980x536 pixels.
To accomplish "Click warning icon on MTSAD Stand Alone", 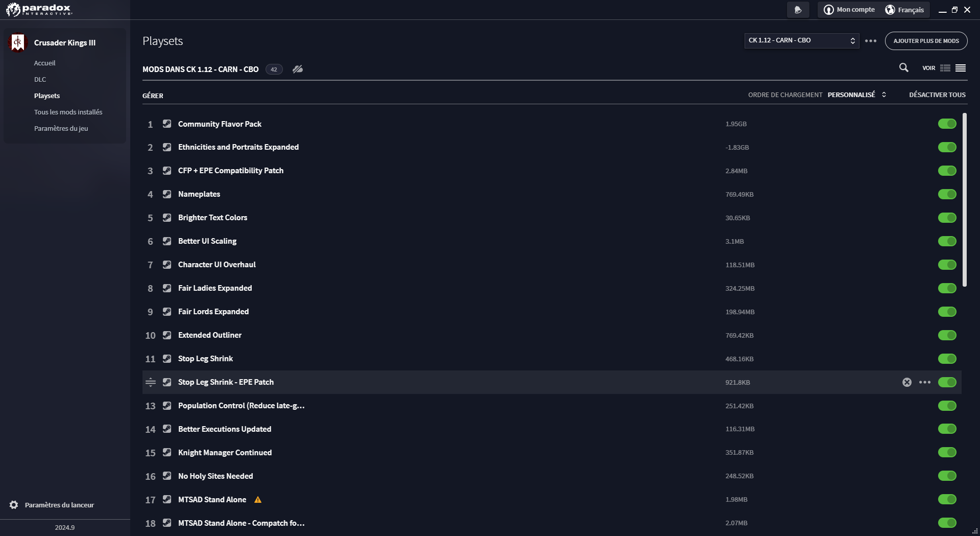I will (258, 500).
